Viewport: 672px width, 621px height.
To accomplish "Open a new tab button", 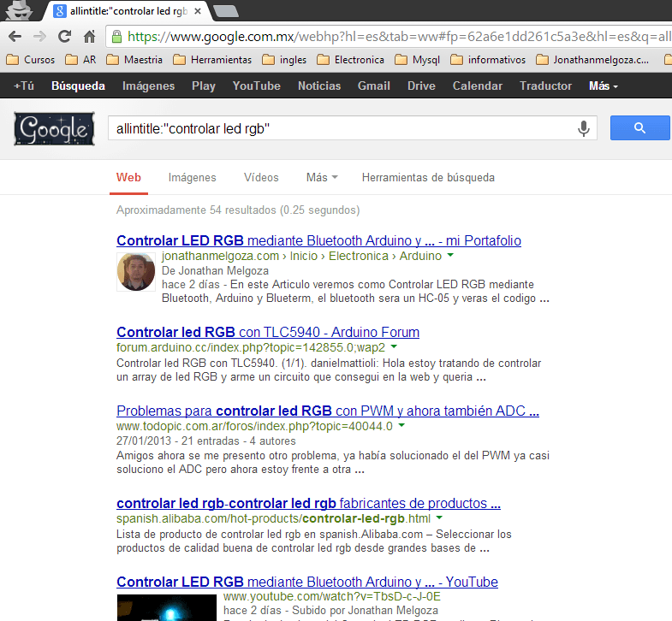I will click(x=226, y=11).
